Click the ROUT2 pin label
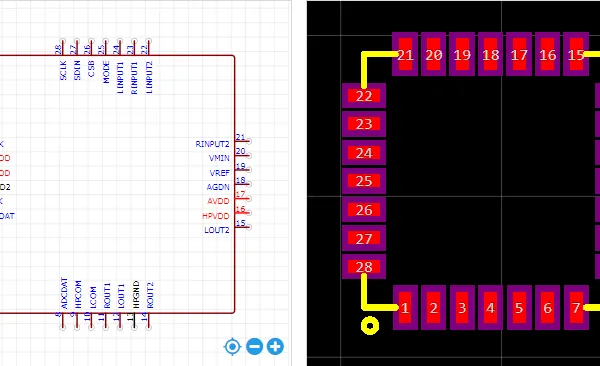This screenshot has height=366, width=600. 150,295
